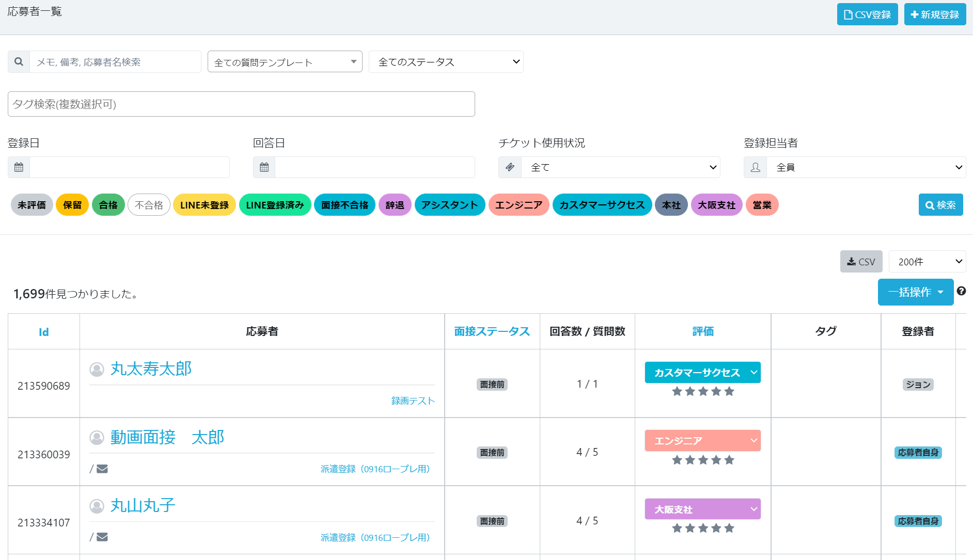The image size is (973, 560).
Task: Sort table by 評価 column header
Action: point(703,331)
